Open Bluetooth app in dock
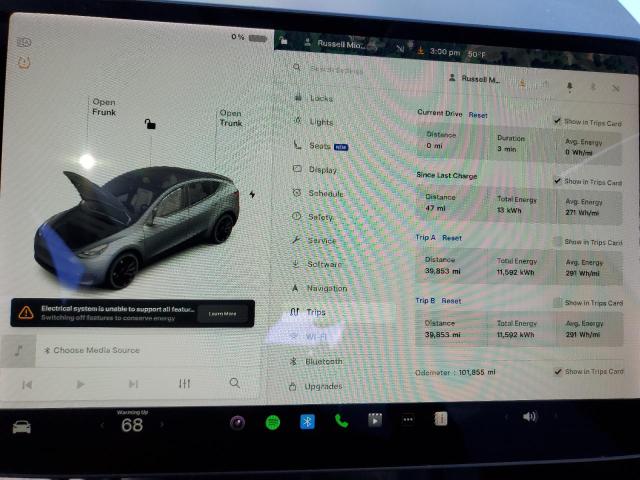This screenshot has width=640, height=480. (x=307, y=422)
